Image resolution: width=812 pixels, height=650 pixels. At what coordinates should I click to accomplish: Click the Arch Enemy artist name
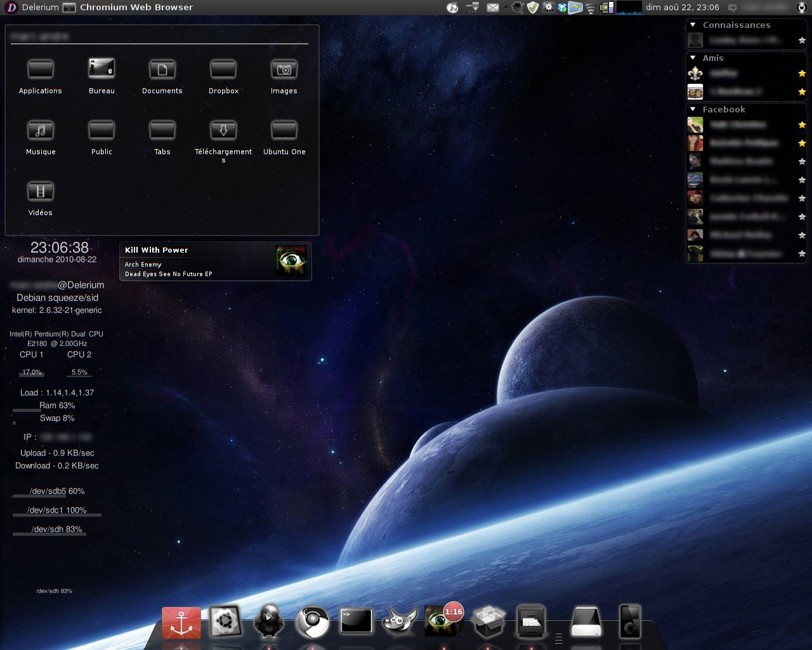pos(143,264)
